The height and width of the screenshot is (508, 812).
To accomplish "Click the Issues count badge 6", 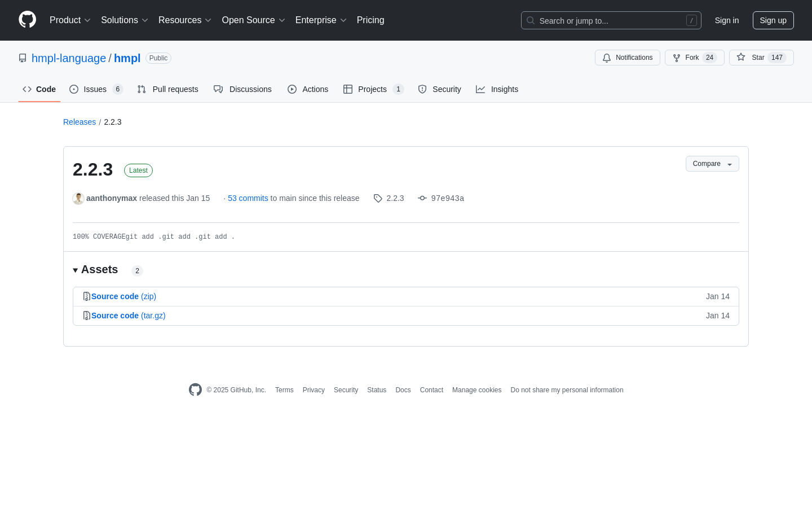I will (x=118, y=89).
